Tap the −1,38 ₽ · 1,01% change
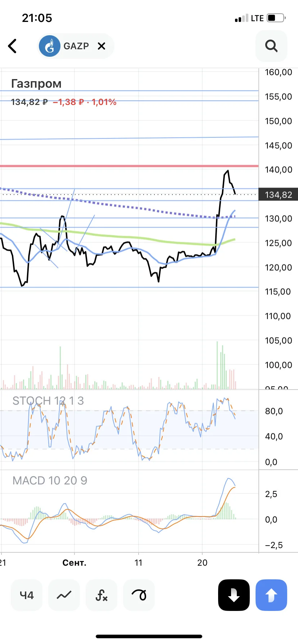 pos(85,102)
